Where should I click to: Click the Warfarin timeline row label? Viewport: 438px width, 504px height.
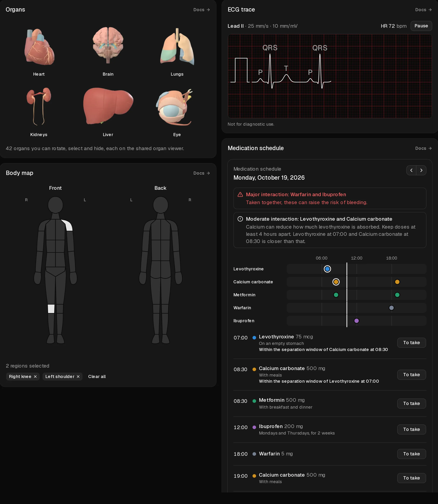(242, 308)
